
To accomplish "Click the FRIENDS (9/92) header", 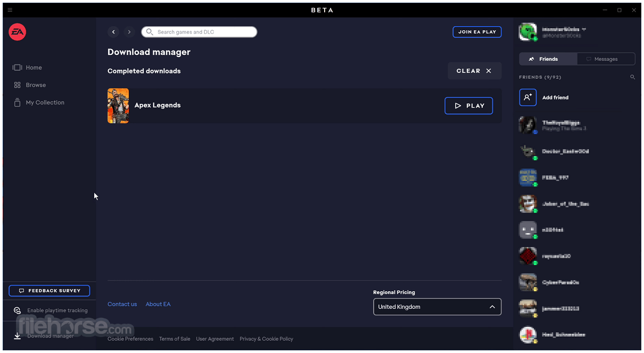I will point(540,77).
